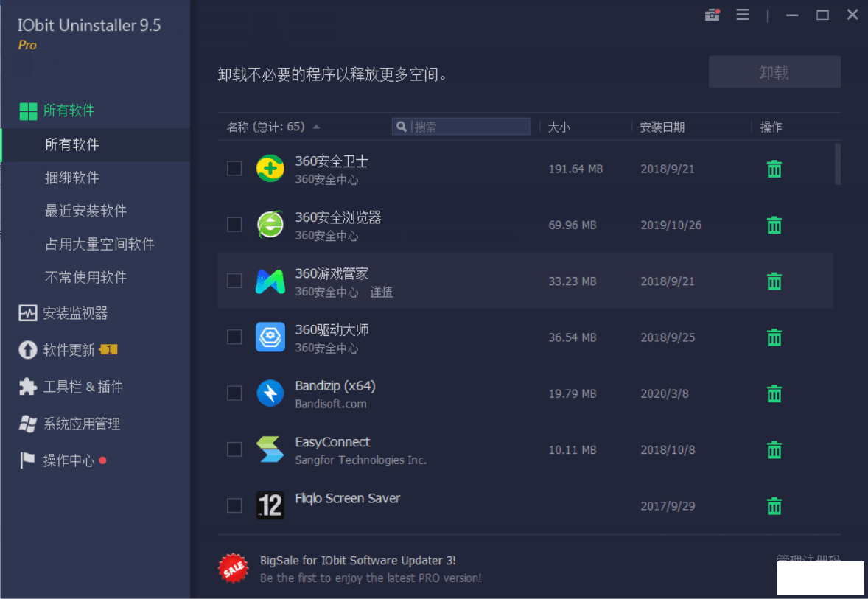This screenshot has height=599, width=868.
Task: Click the install date 2020/3/8
Action: pos(665,394)
